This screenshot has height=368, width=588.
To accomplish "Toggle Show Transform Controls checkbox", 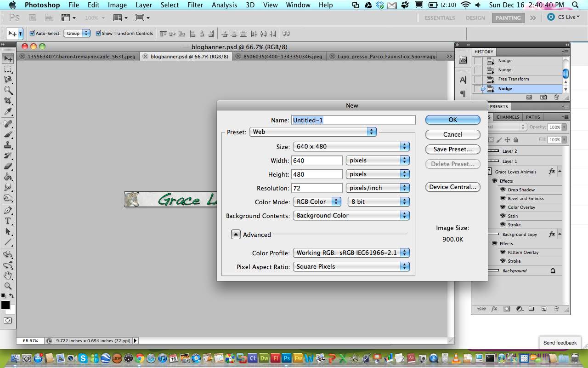I will (98, 33).
